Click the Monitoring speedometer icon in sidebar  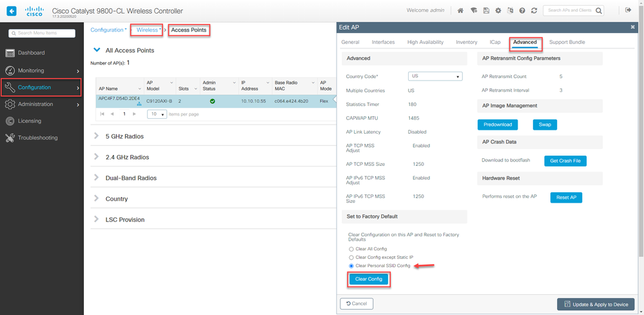(x=10, y=70)
